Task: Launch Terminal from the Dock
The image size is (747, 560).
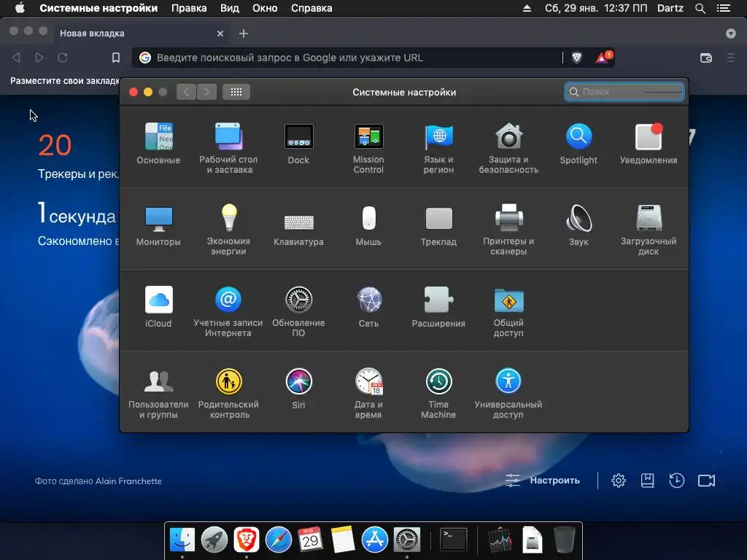Action: tap(453, 540)
